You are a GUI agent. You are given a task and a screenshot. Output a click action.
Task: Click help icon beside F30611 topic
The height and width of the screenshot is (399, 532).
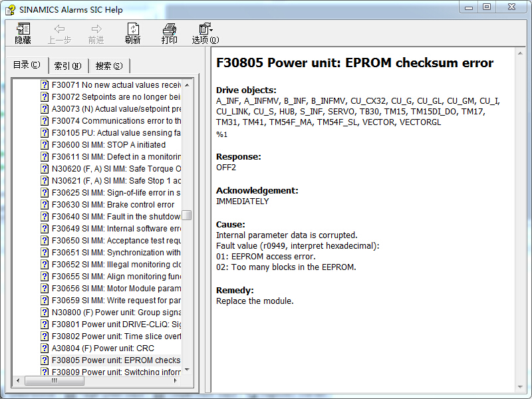pos(45,156)
